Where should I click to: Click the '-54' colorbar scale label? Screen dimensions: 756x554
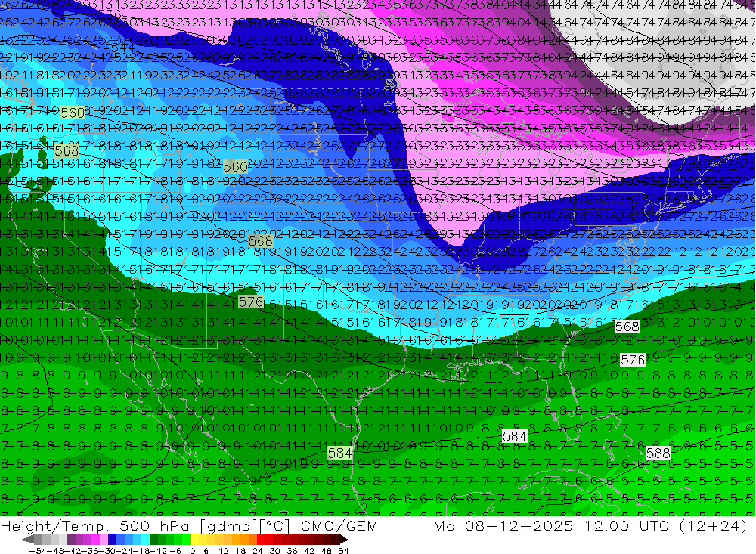coord(39,551)
